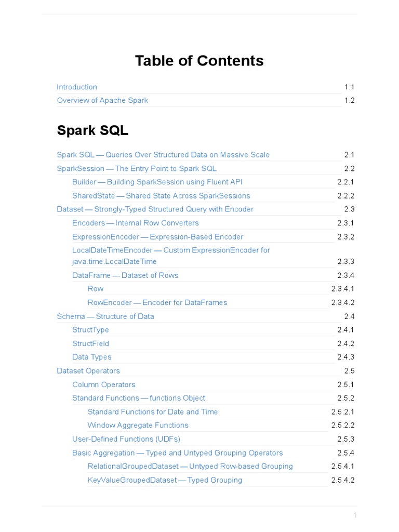Open Spark SQL Queries Over Structured Data link
Viewport: 399px width, 532px height.
click(163, 155)
